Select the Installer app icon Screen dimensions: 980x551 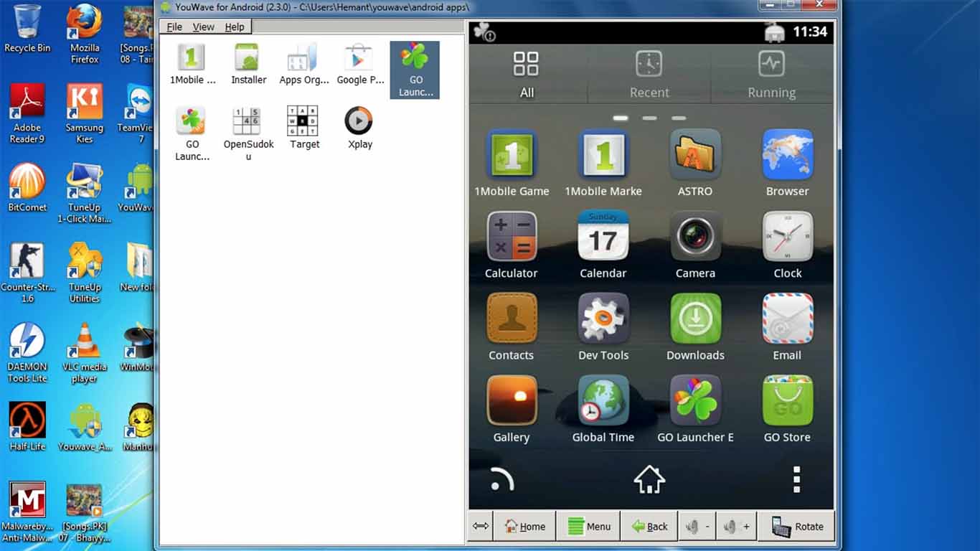point(248,65)
